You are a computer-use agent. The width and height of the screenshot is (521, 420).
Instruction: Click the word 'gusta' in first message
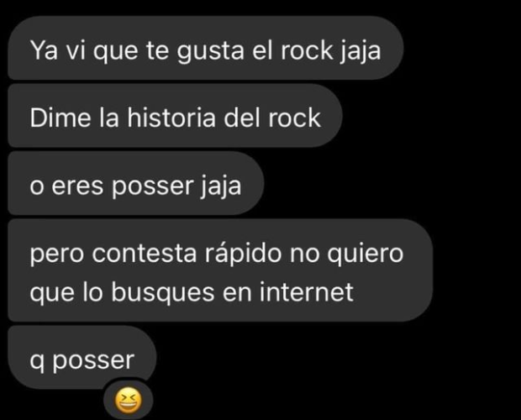click(x=210, y=52)
